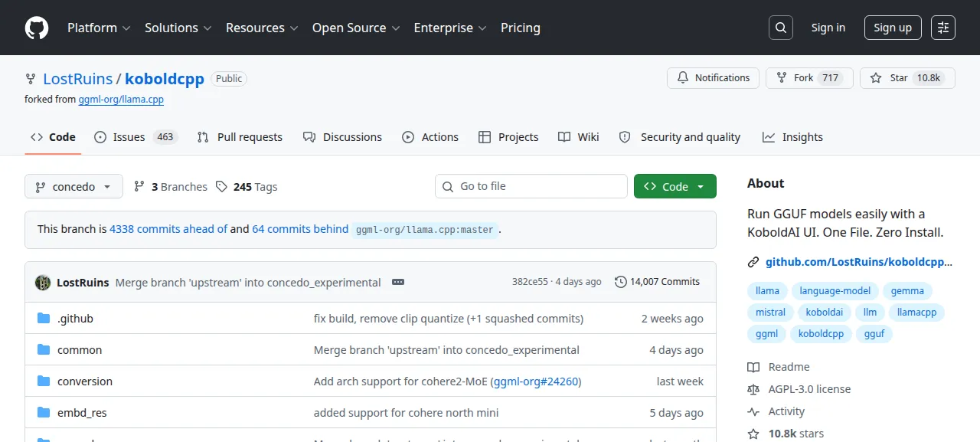Expand the Platform menu
Viewport: 980px width, 442px height.
[99, 28]
